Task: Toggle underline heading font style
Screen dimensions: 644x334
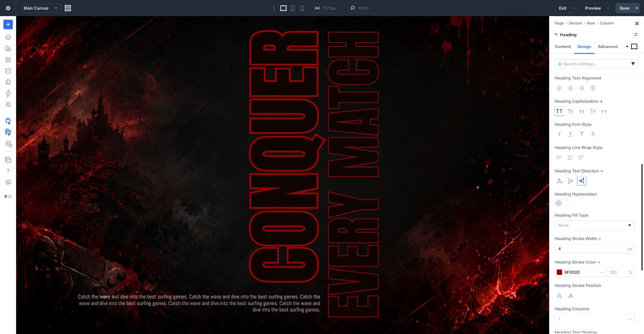Action: pos(570,134)
